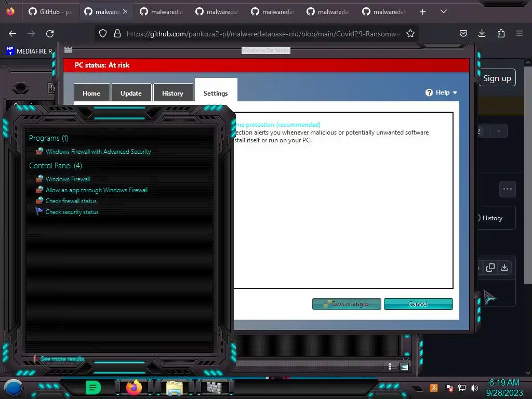532x399 pixels.
Task: Open the Update tab in Windows Defender
Action: (131, 93)
